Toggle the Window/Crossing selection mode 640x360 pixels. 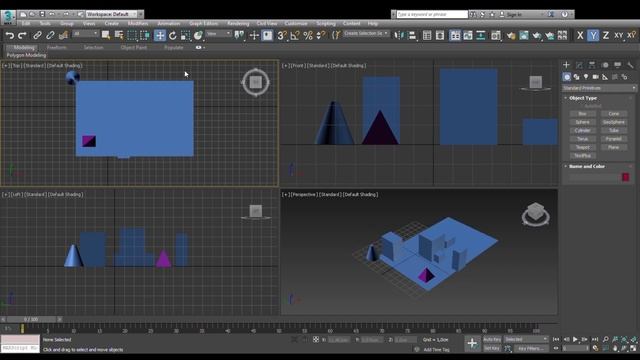tap(145, 36)
